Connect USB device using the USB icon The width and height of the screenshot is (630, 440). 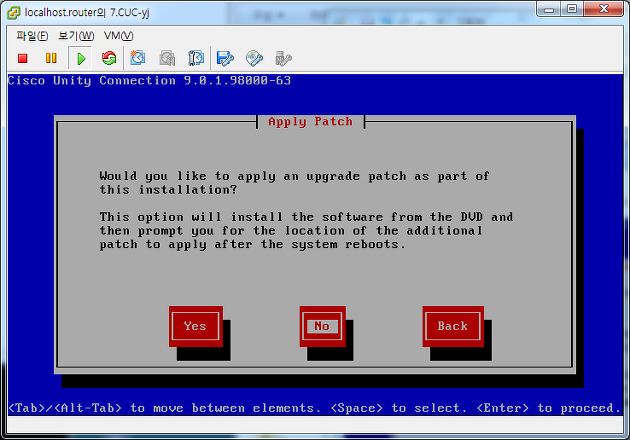(x=283, y=58)
